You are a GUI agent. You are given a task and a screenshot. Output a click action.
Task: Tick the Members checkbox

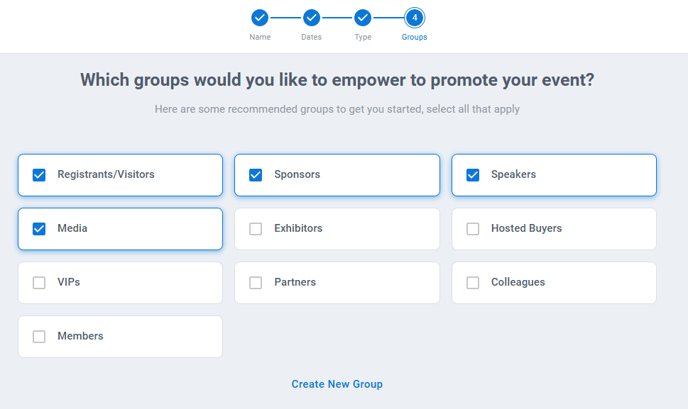[39, 337]
